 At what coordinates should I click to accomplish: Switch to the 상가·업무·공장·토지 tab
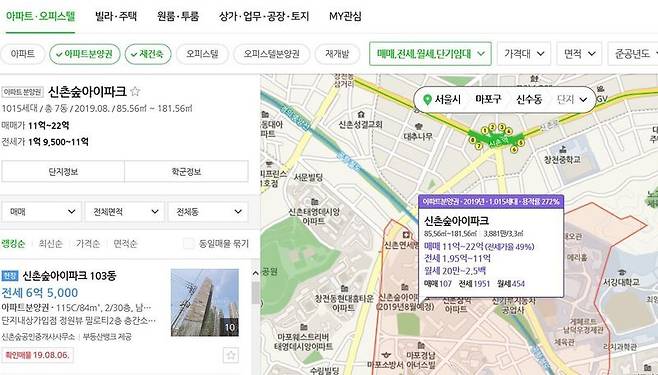point(264,16)
